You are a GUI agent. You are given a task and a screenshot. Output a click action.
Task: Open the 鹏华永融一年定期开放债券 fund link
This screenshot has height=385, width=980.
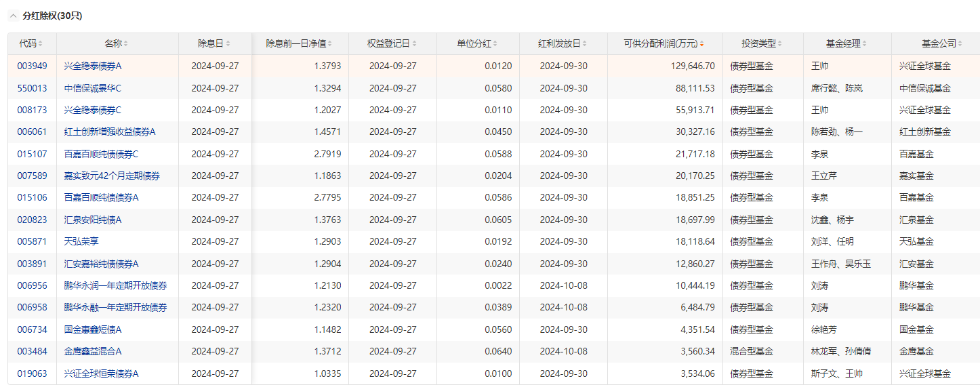coord(115,307)
